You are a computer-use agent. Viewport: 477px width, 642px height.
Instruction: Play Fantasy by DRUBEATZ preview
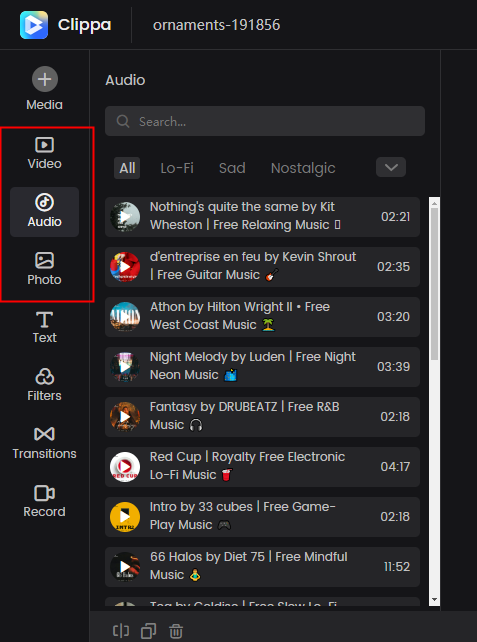coord(125,417)
